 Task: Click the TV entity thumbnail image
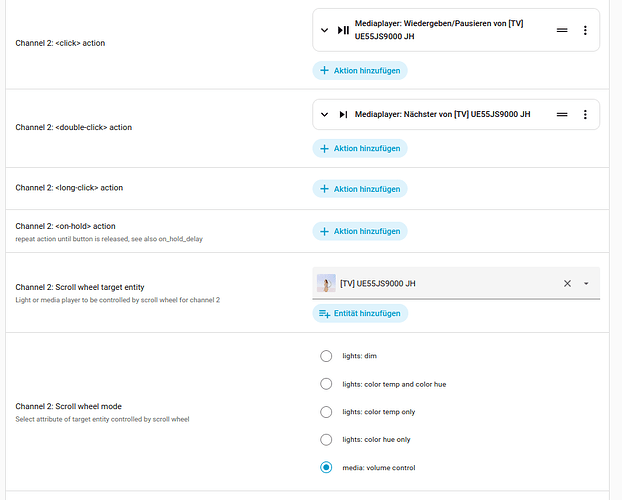click(326, 283)
